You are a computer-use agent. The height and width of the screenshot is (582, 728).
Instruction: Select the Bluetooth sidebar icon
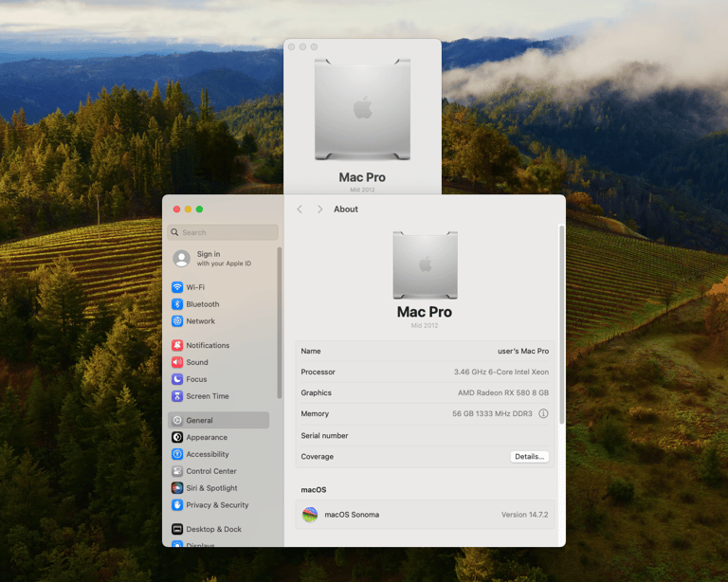(177, 304)
